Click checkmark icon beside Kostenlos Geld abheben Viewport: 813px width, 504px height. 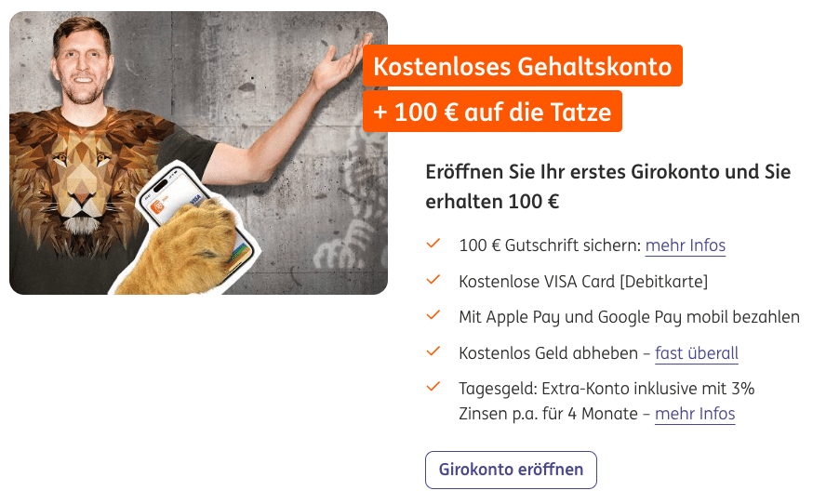click(433, 351)
